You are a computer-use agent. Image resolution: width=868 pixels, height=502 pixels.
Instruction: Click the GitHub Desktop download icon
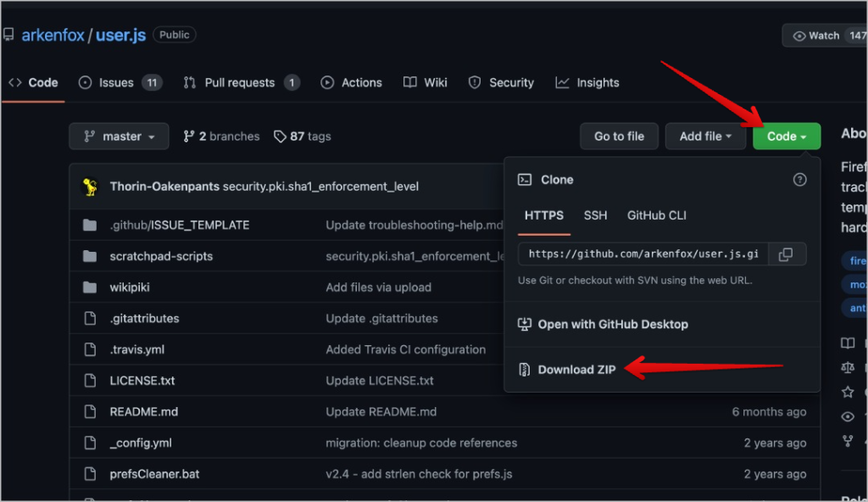pyautogui.click(x=524, y=324)
